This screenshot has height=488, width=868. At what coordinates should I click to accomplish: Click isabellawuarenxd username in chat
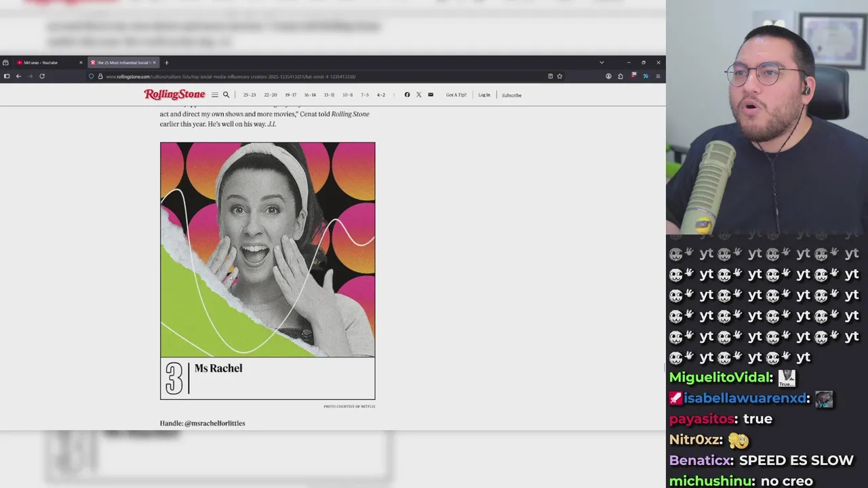(747, 399)
